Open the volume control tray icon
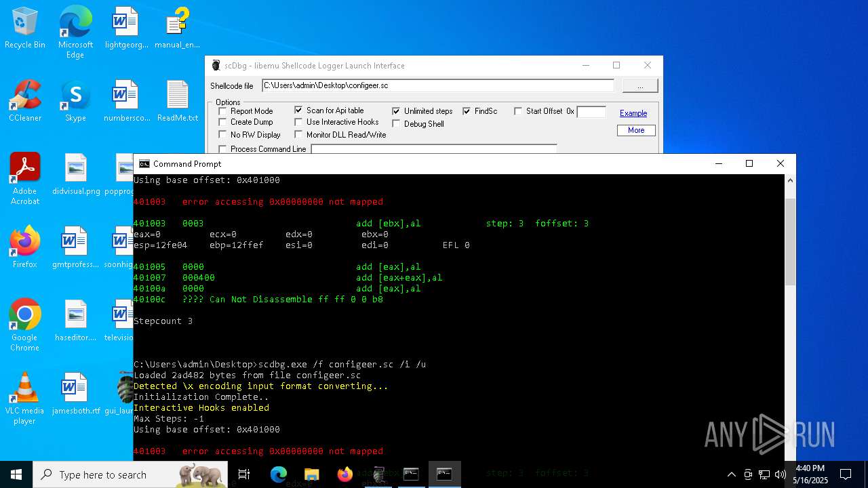Viewport: 868px width, 488px height. coord(781,474)
